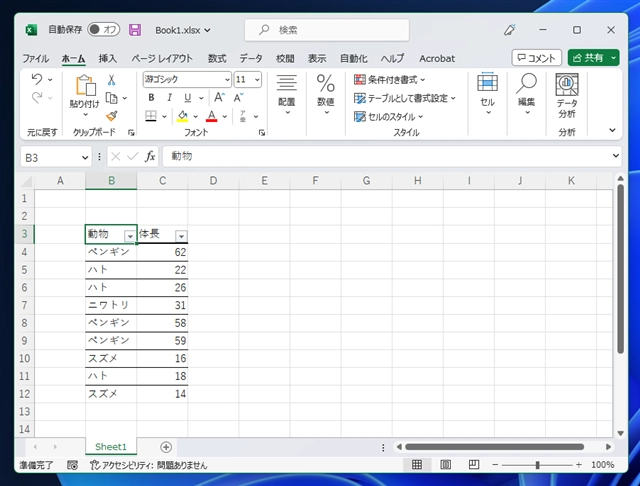Toggle bold formatting
Viewport: 640px width, 486px height.
click(x=151, y=98)
